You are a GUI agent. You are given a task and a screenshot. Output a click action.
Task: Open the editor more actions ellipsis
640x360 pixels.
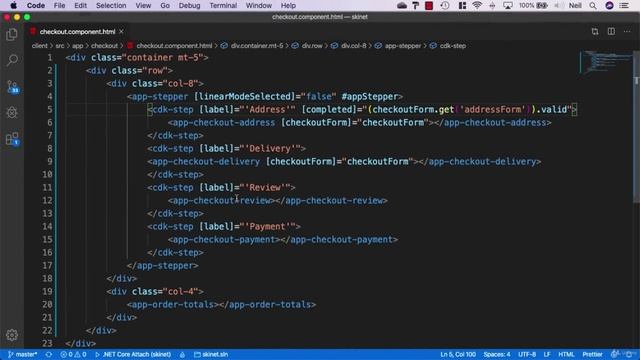click(x=627, y=31)
